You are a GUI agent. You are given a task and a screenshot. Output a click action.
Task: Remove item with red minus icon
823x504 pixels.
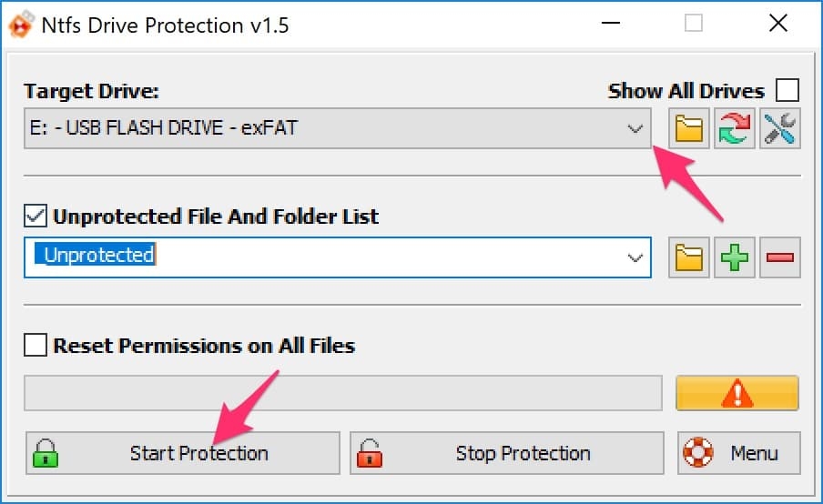tap(780, 257)
